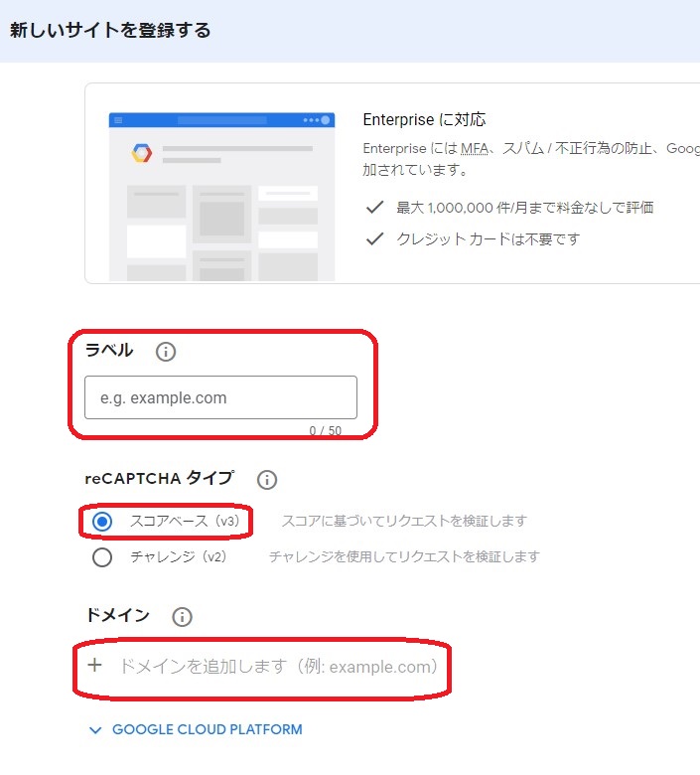The height and width of the screenshot is (775, 700).
Task: Click the 新しいサイトを登録する page heading
Action: tap(110, 30)
